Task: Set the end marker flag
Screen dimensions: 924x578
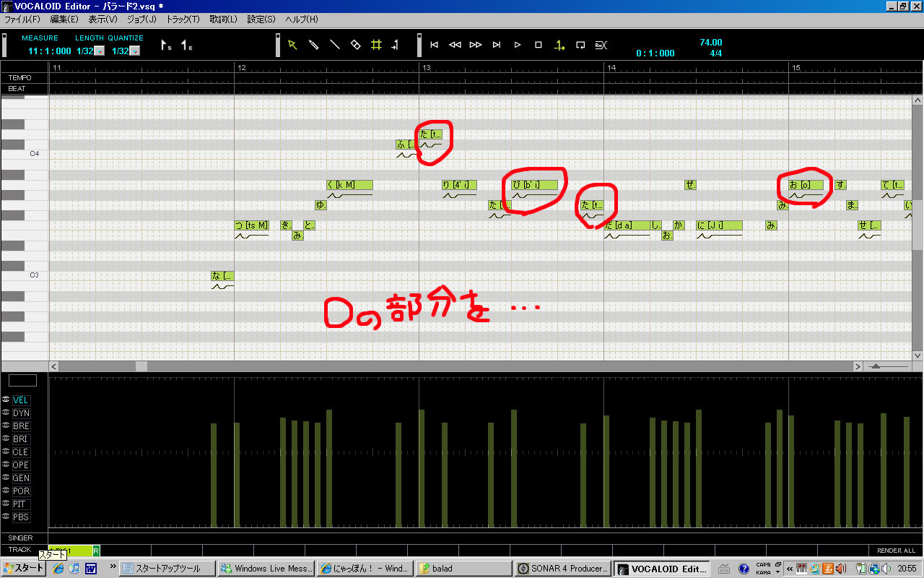Action: (x=186, y=46)
